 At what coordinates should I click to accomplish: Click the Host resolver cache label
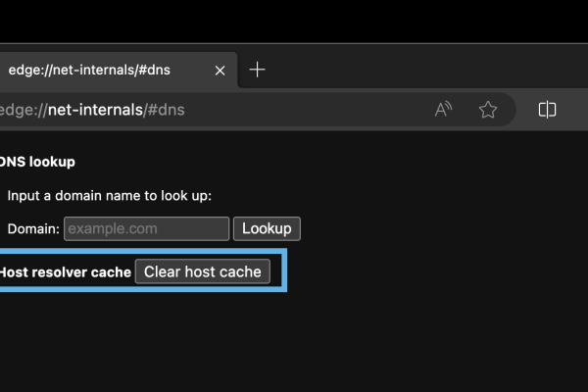[65, 272]
